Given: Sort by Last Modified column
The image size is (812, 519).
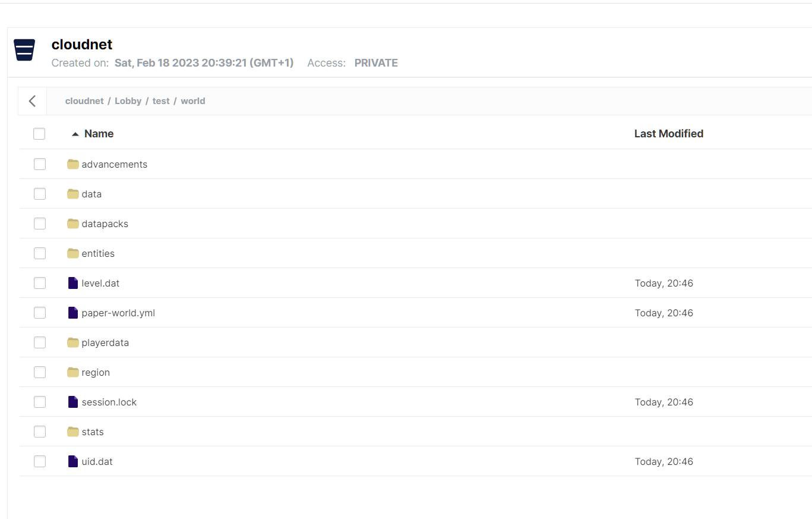Looking at the screenshot, I should 669,134.
